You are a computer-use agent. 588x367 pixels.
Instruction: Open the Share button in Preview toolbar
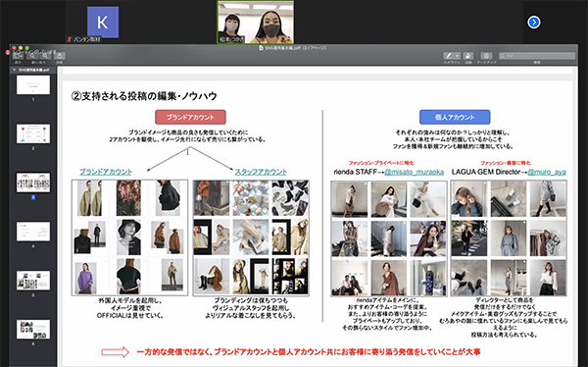(60, 56)
